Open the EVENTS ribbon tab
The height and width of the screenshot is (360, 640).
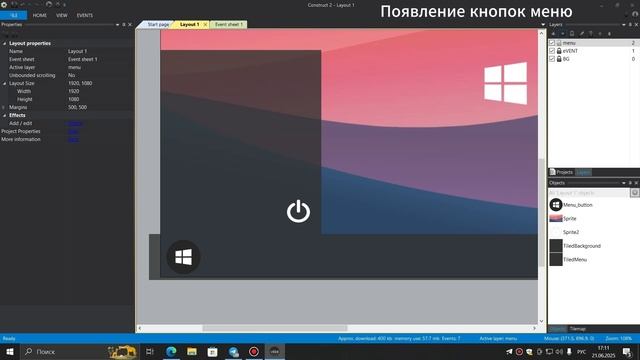click(x=85, y=15)
